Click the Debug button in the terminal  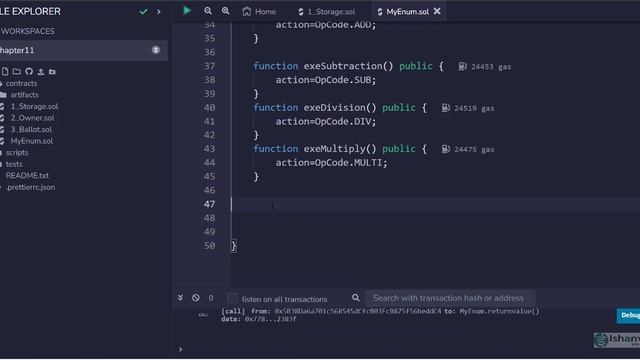629,316
